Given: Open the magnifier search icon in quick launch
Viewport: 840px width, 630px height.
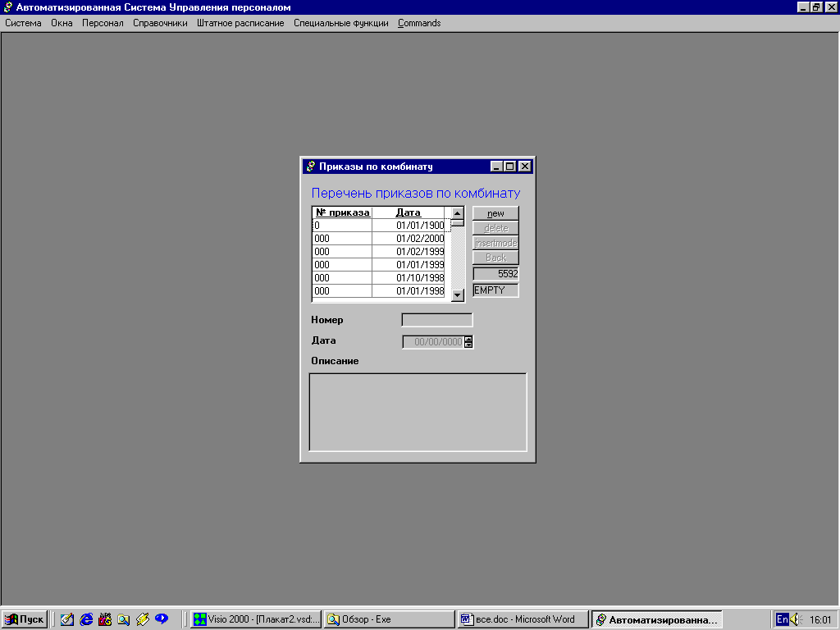Looking at the screenshot, I should click(x=123, y=619).
